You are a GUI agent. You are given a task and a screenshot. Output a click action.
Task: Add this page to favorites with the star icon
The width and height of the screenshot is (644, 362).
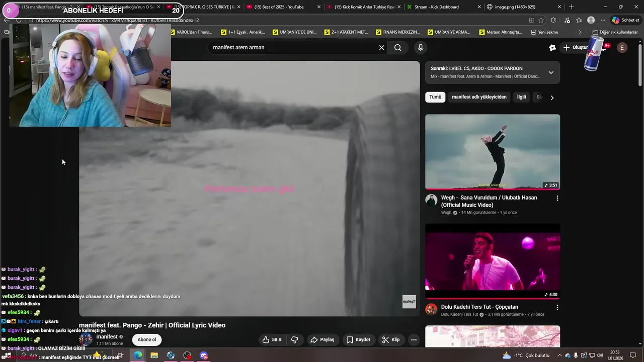click(541, 20)
